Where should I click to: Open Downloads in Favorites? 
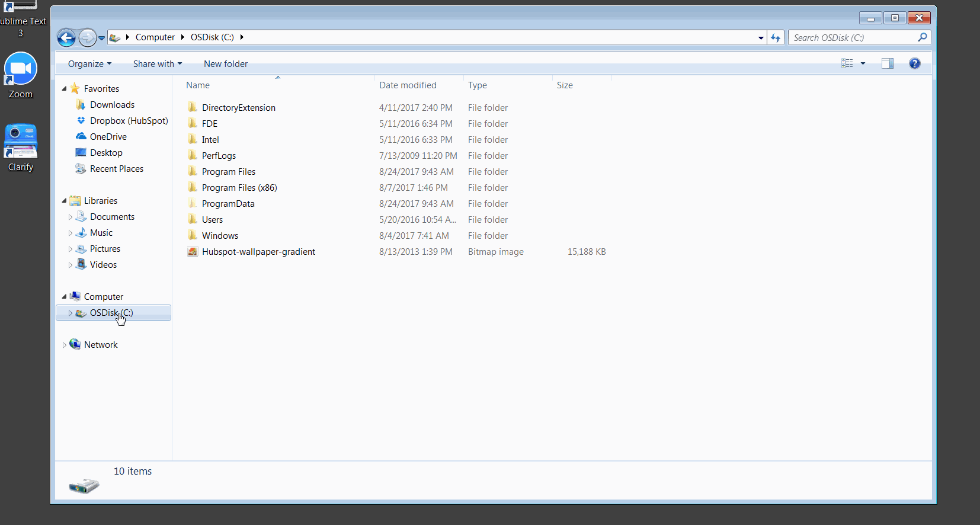112,105
